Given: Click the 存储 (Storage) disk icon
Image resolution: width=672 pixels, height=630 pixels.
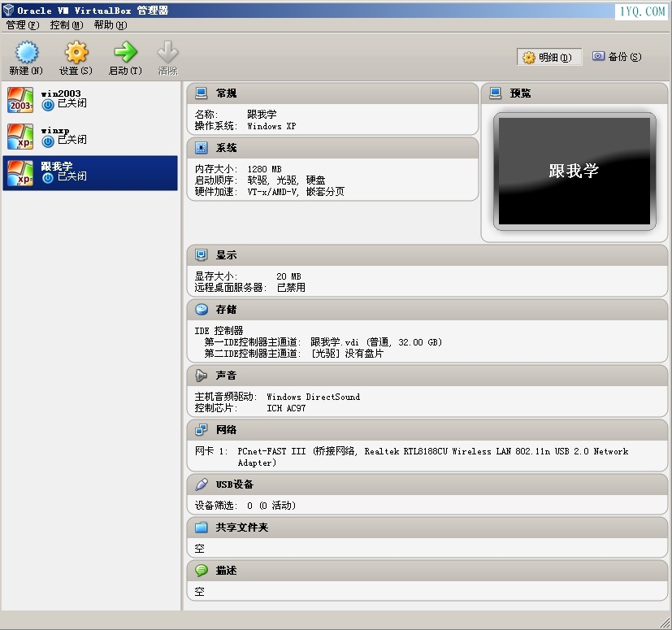Looking at the screenshot, I should click(x=201, y=309).
